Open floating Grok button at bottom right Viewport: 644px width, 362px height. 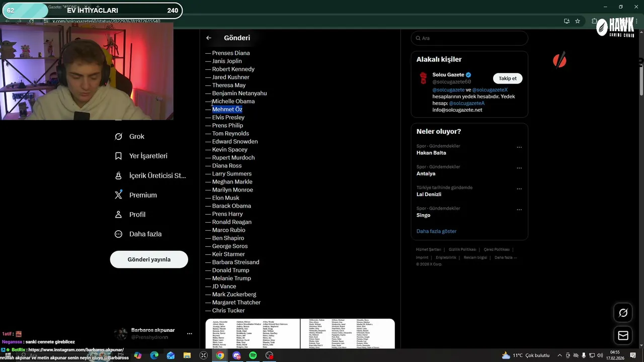[x=623, y=313]
